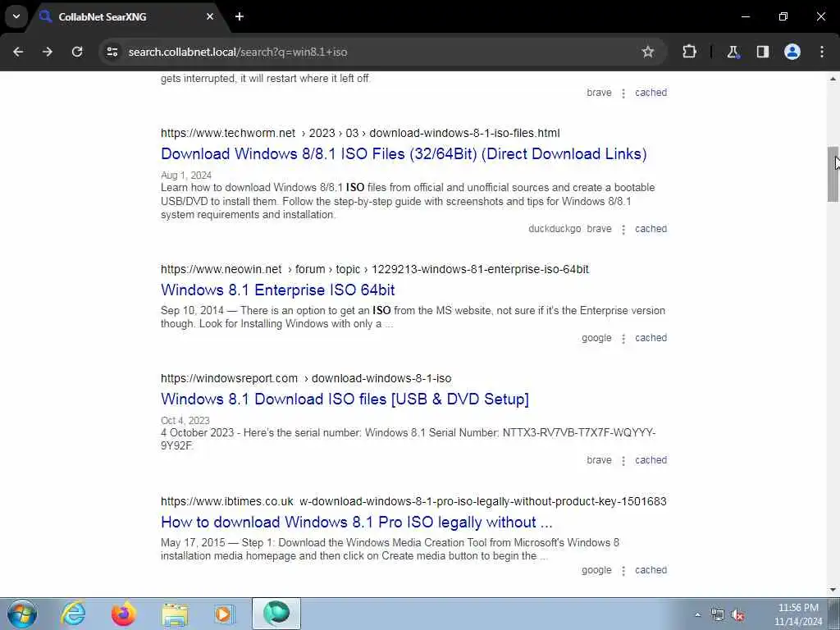Show hidden system tray icons
Image resolution: width=840 pixels, height=630 pixels.
697,614
